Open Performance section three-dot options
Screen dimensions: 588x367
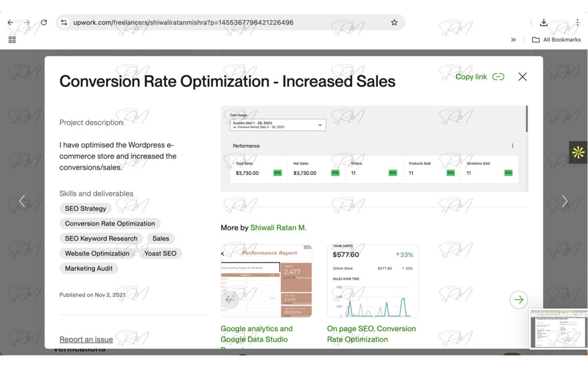click(x=512, y=146)
